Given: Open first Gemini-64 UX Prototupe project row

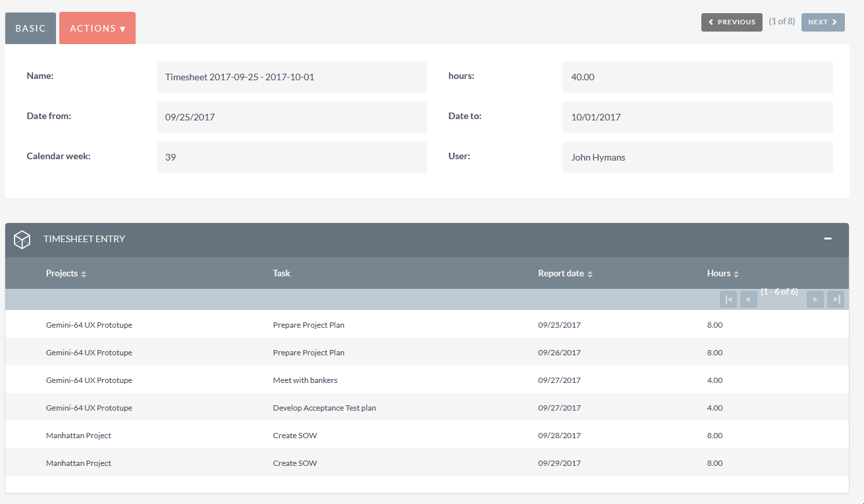Looking at the screenshot, I should pyautogui.click(x=89, y=325).
